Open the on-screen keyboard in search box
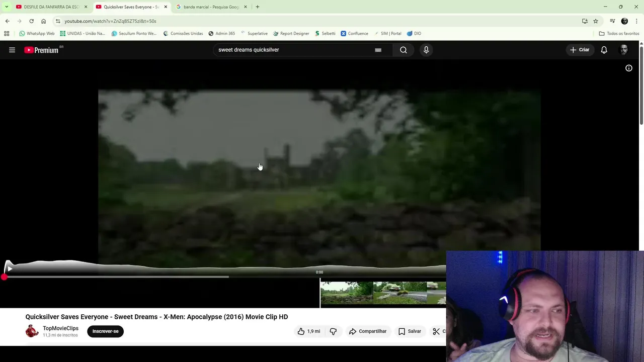This screenshot has height=362, width=644. [378, 50]
